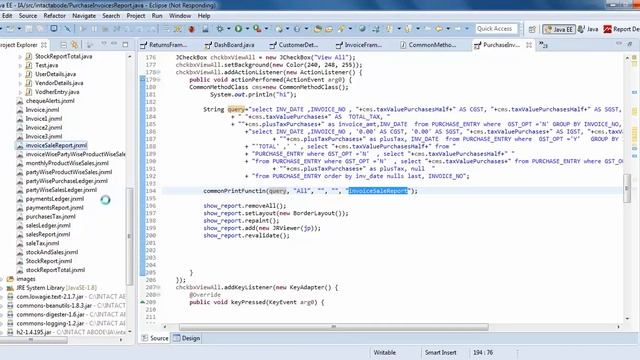640x360 pixels.
Task: Open the Debug configuration dropdown arrow
Action: [x=228, y=29]
